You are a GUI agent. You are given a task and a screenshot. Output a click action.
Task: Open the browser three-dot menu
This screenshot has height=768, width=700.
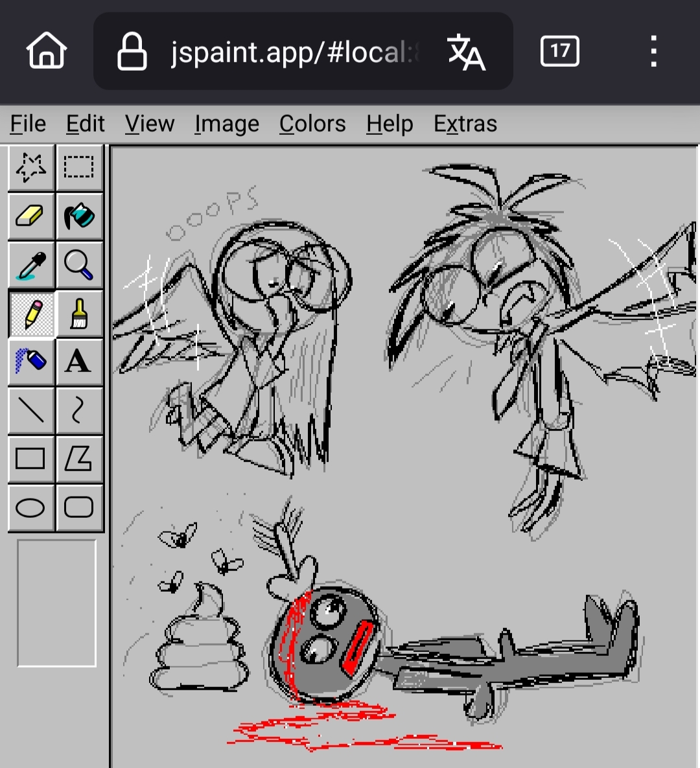click(653, 51)
